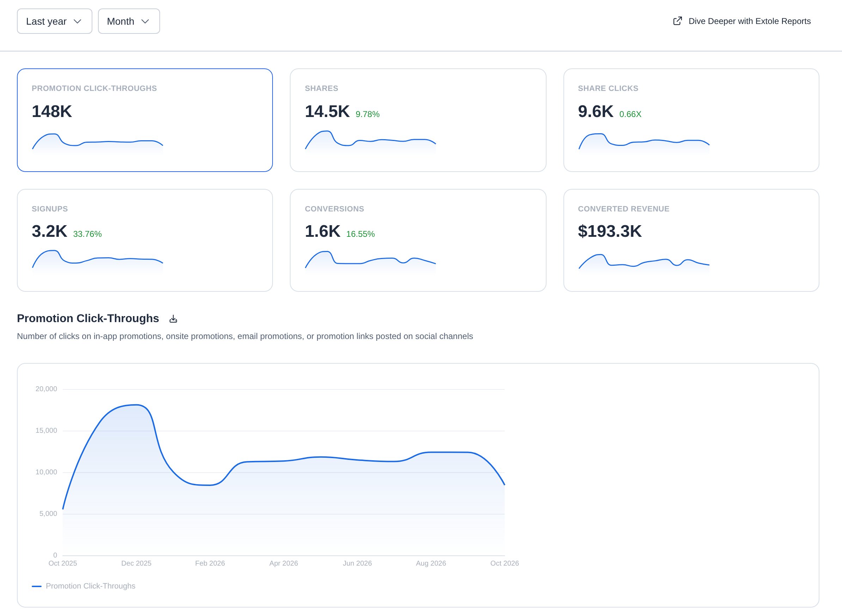Click the Dec 2025 x-axis label
842x616 pixels.
point(136,563)
